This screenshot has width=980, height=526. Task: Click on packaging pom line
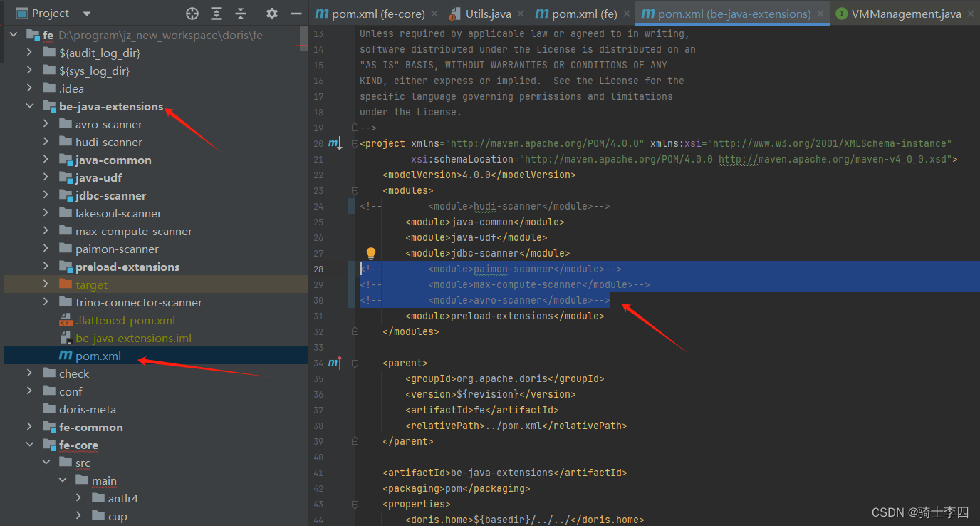[x=456, y=488]
